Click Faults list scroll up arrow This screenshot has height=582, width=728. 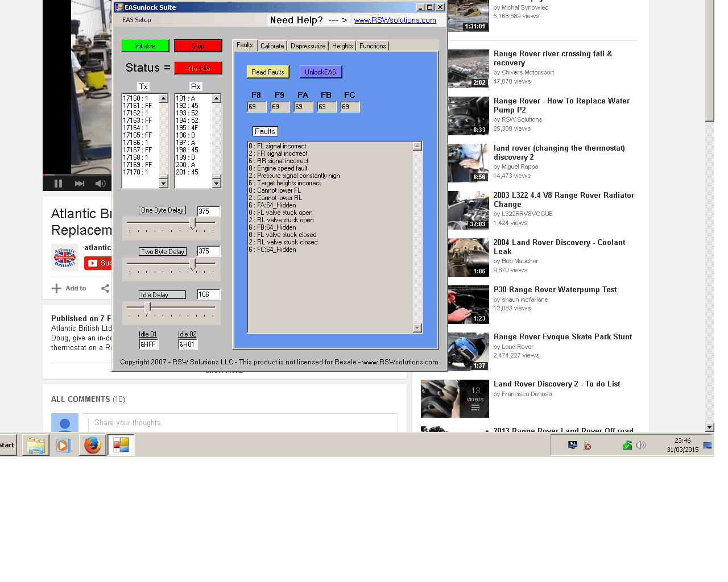pyautogui.click(x=417, y=146)
